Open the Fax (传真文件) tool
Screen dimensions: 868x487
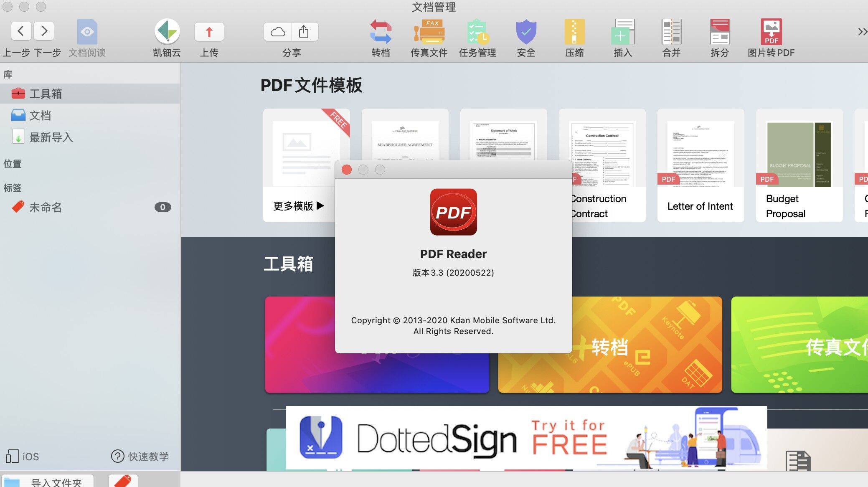tap(429, 32)
